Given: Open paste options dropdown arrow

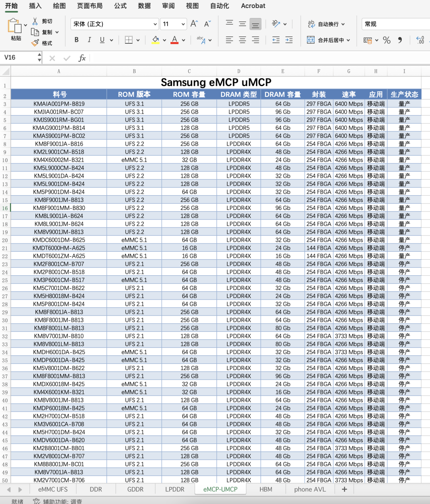Looking at the screenshot, I should (25, 25).
